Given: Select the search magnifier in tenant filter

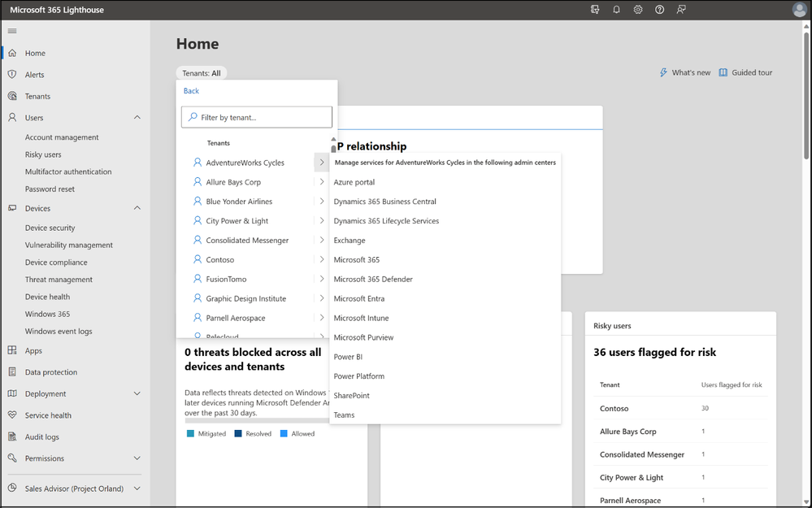Looking at the screenshot, I should pos(193,117).
